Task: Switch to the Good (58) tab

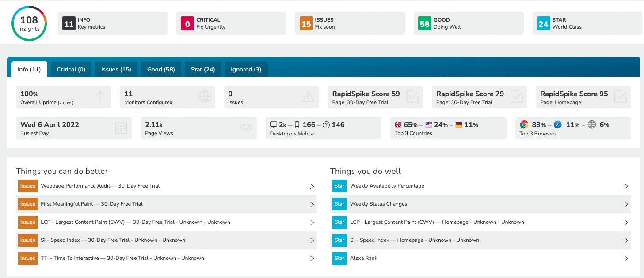Action: click(161, 69)
